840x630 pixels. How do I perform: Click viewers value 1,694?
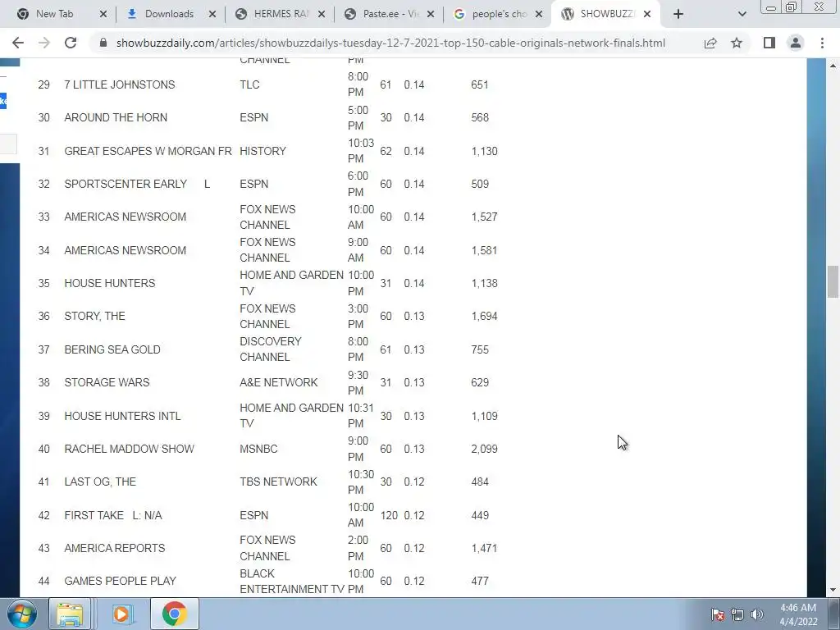(x=484, y=316)
